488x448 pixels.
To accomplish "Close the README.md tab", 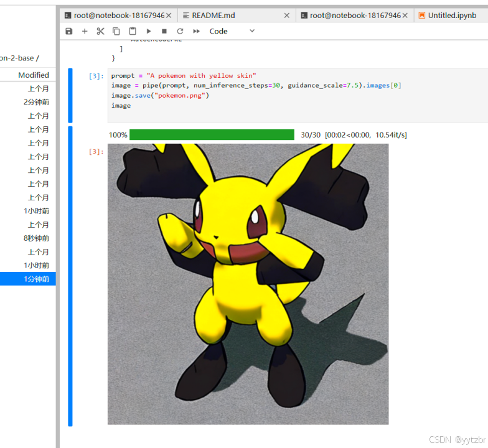I will pos(286,16).
